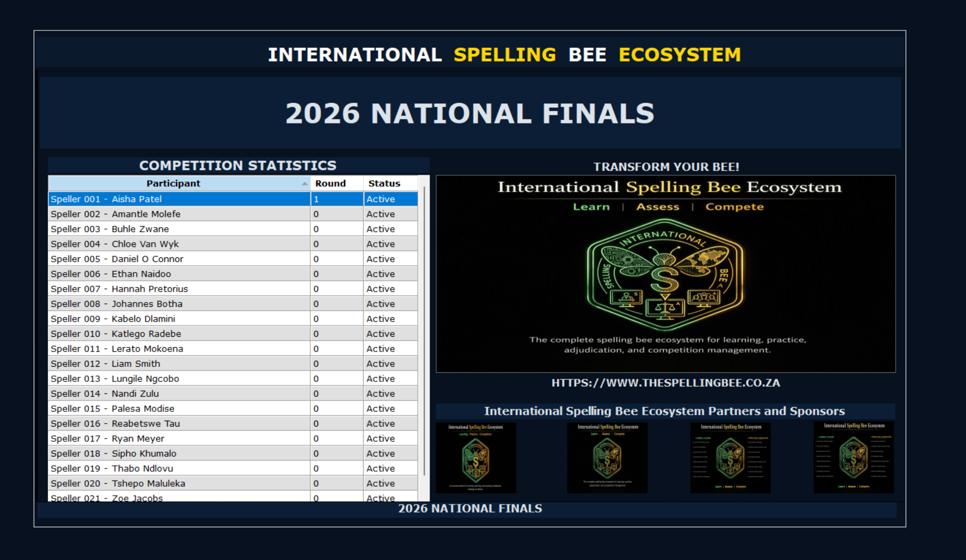Open the rightmost sponsor thumbnail
This screenshot has width=966, height=560.
(x=853, y=458)
